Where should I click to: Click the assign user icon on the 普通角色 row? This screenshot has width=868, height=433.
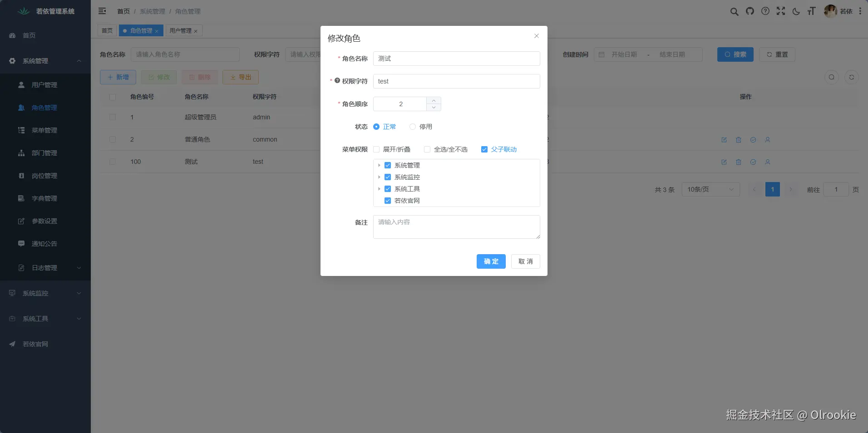pyautogui.click(x=768, y=140)
